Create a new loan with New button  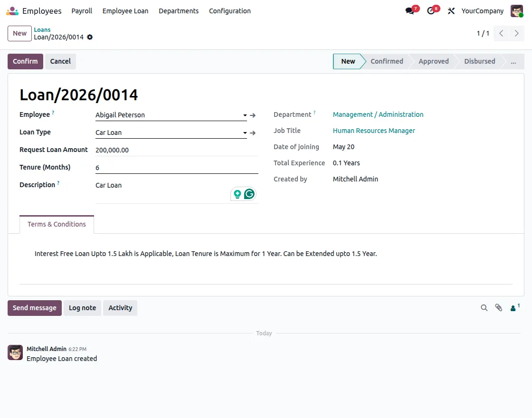click(19, 33)
